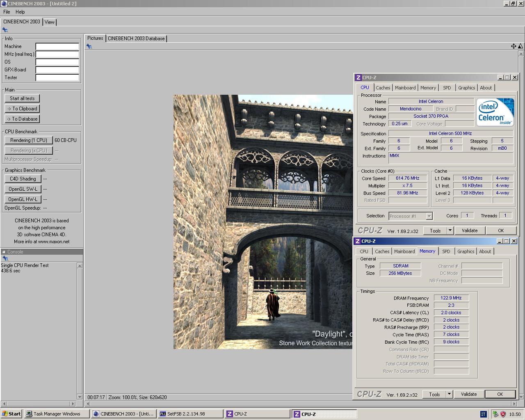Open the Caches tab in top CPU-Z window
Screen dimensions: 525x420
pyautogui.click(x=383, y=88)
